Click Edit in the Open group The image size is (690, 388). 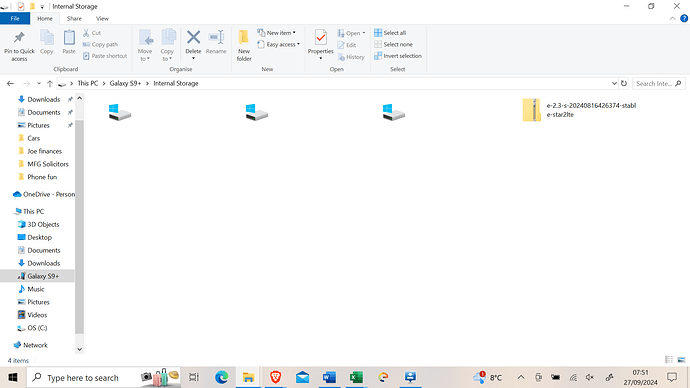coord(347,45)
